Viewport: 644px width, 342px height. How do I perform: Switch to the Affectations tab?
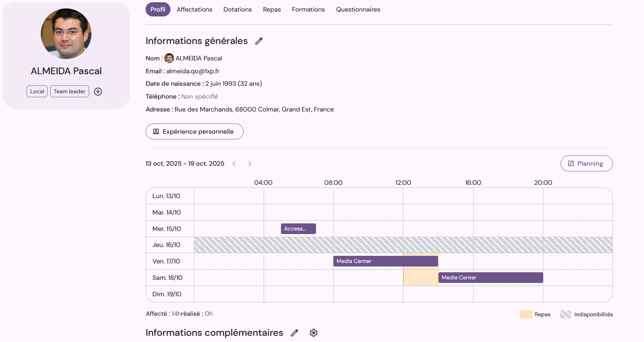[x=194, y=9]
